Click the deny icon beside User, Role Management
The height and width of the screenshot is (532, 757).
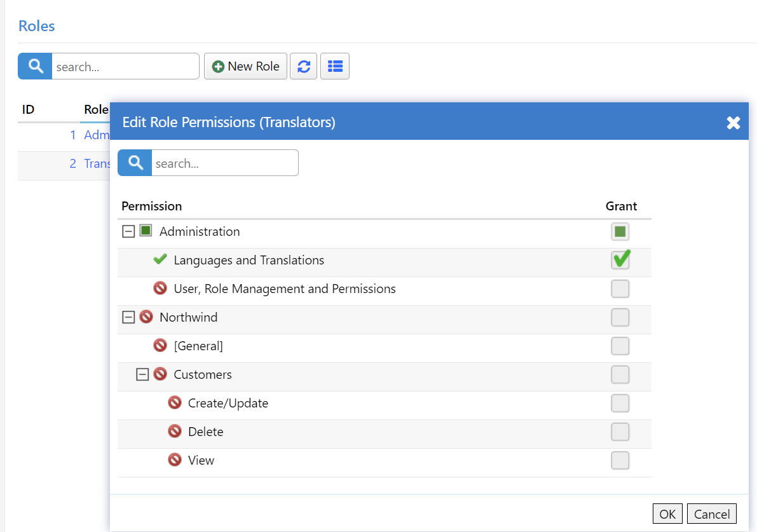click(x=160, y=289)
